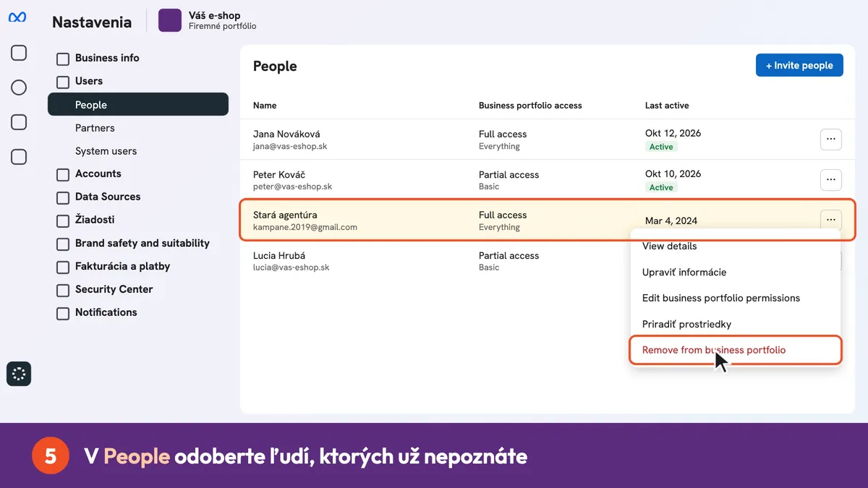Viewport: 868px width, 488px height.
Task: Click the email lucia@vas-eshop.sk
Action: tap(291, 267)
